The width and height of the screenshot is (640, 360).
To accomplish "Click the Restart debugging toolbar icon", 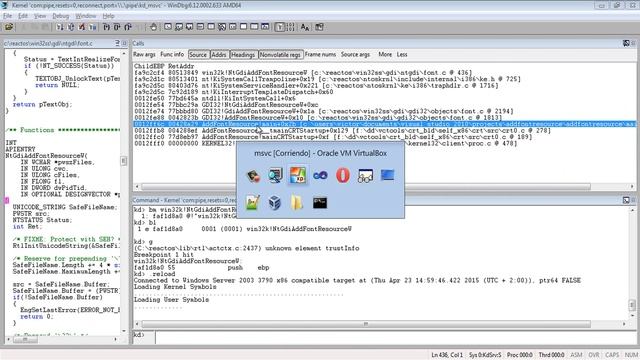I will tap(71, 27).
